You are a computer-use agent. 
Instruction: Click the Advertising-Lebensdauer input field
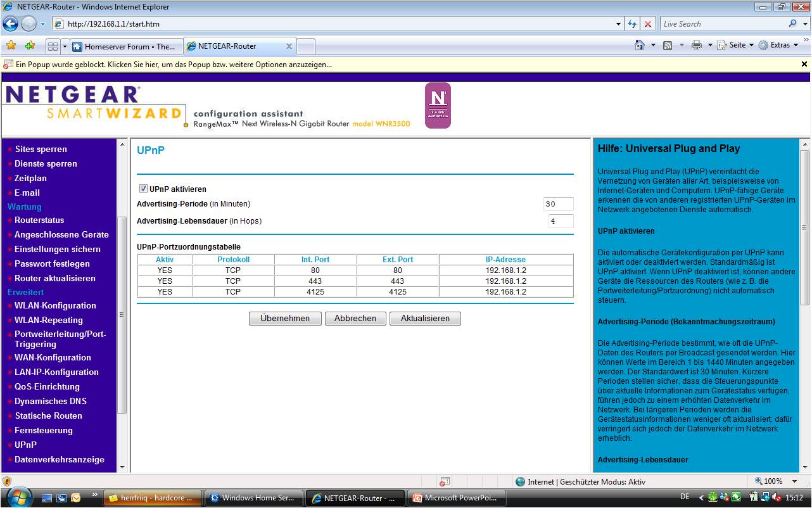[x=561, y=221]
